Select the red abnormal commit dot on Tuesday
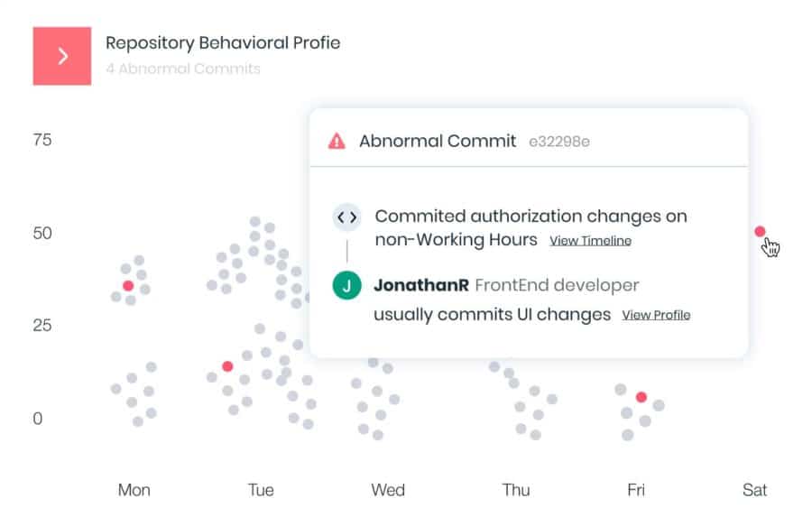This screenshot has height=526, width=812. 227,366
